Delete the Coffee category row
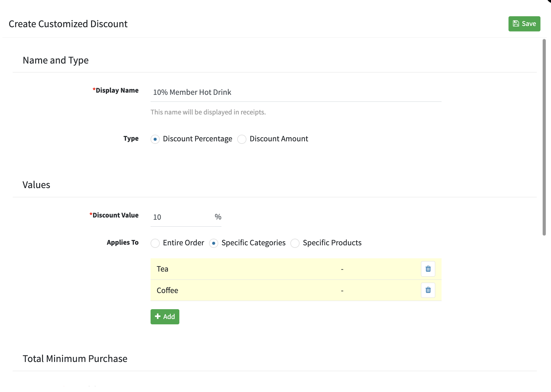Image resolution: width=551 pixels, height=392 pixels. [428, 290]
